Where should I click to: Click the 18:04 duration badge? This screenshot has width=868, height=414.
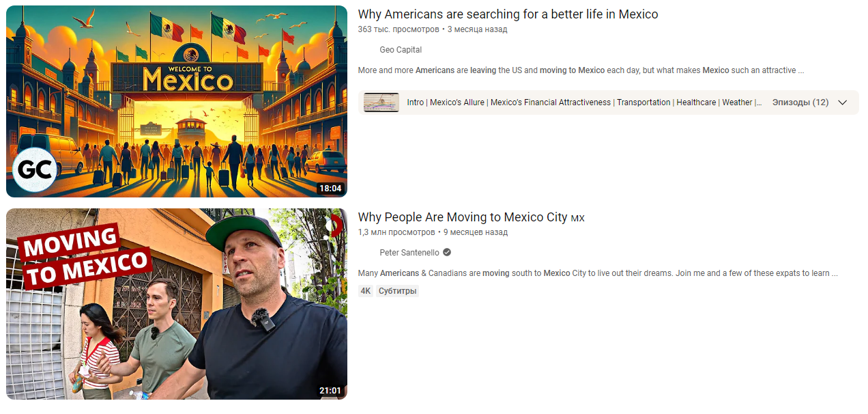click(x=330, y=189)
